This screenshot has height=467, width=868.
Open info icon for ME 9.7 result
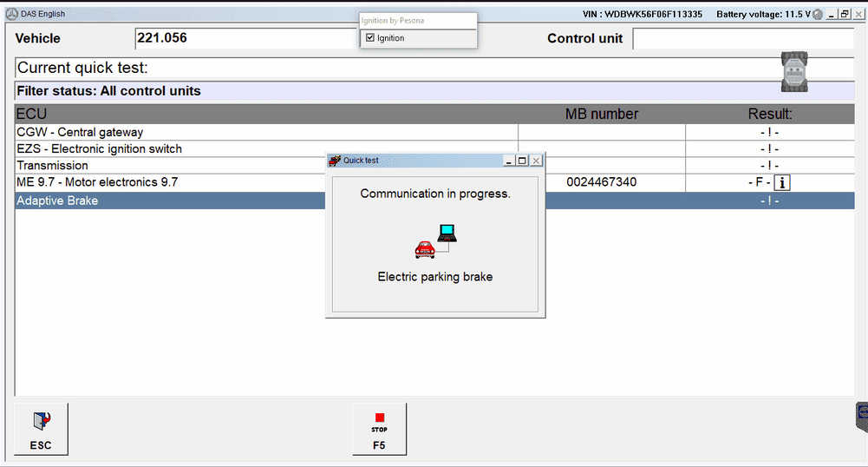(781, 182)
